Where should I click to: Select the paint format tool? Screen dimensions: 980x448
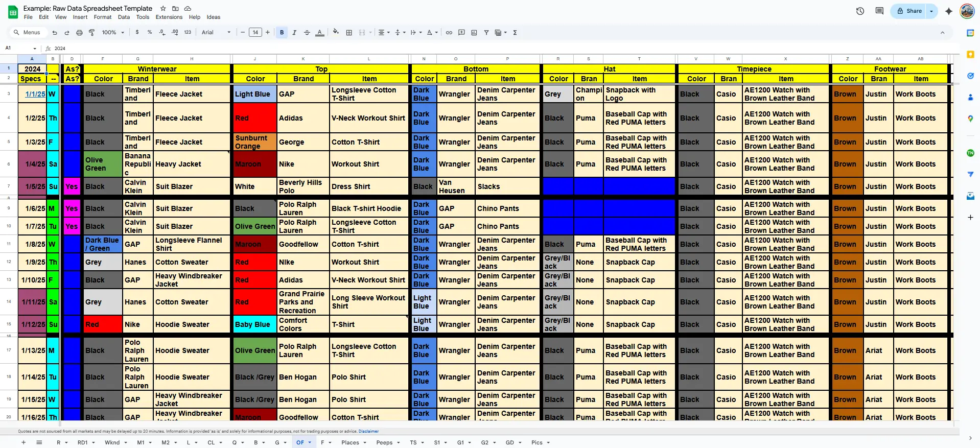[92, 33]
